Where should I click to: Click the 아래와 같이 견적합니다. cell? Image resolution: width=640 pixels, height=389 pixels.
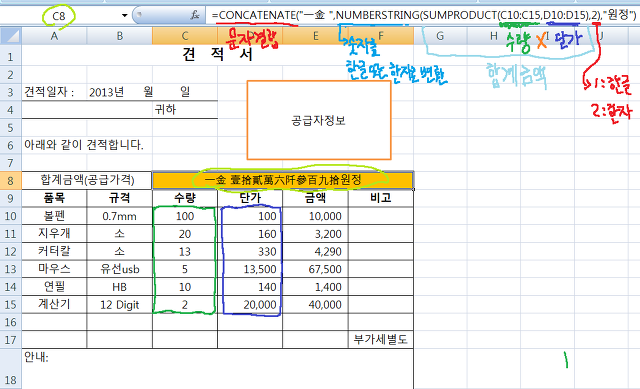84,145
